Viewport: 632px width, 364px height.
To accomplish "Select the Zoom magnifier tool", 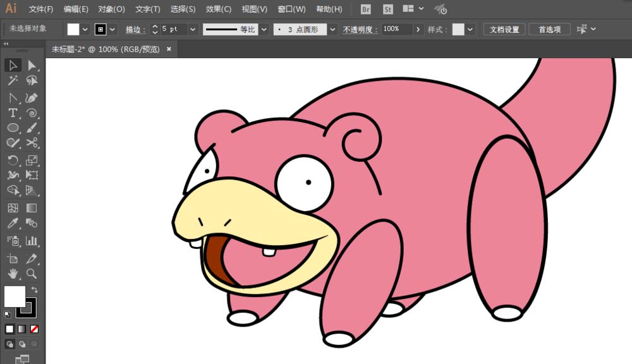I will [32, 274].
